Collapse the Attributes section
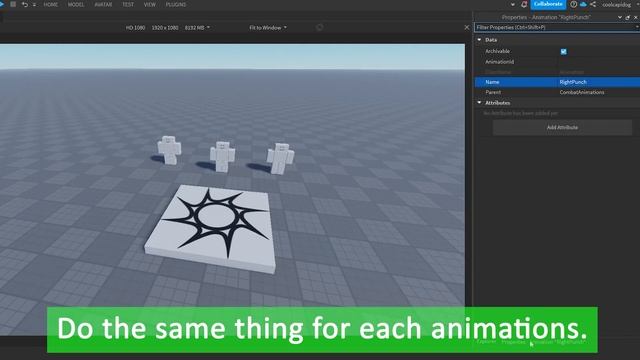640x360 pixels. 479,102
